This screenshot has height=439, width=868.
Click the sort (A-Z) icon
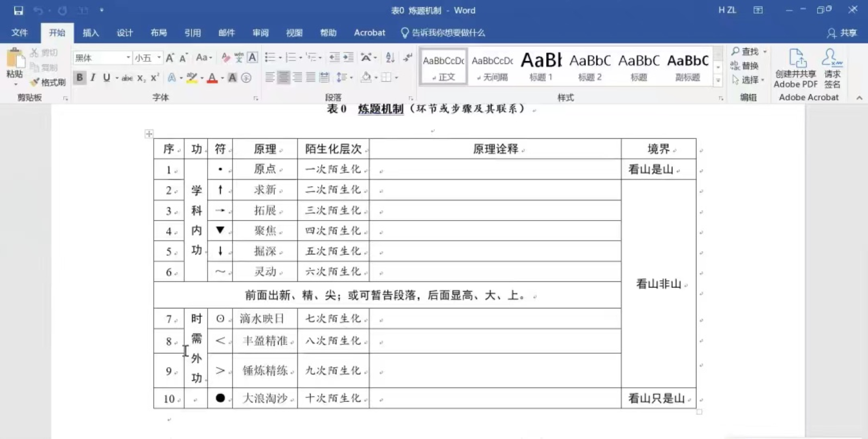(x=390, y=57)
